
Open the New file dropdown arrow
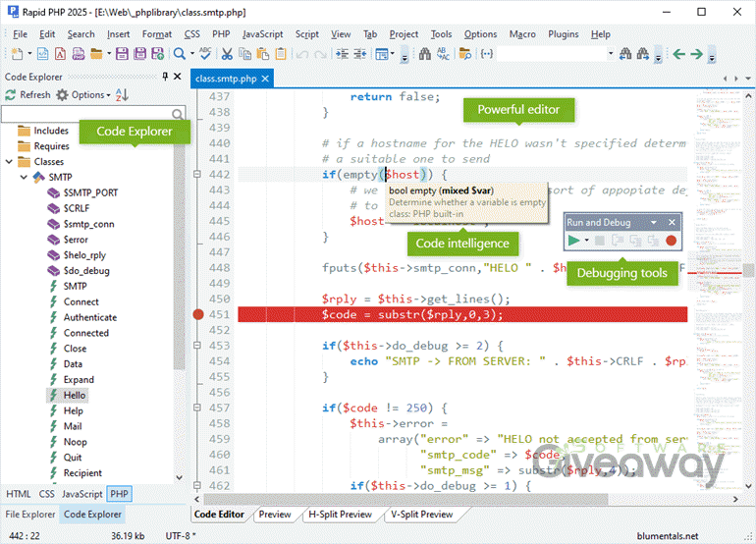tap(29, 54)
